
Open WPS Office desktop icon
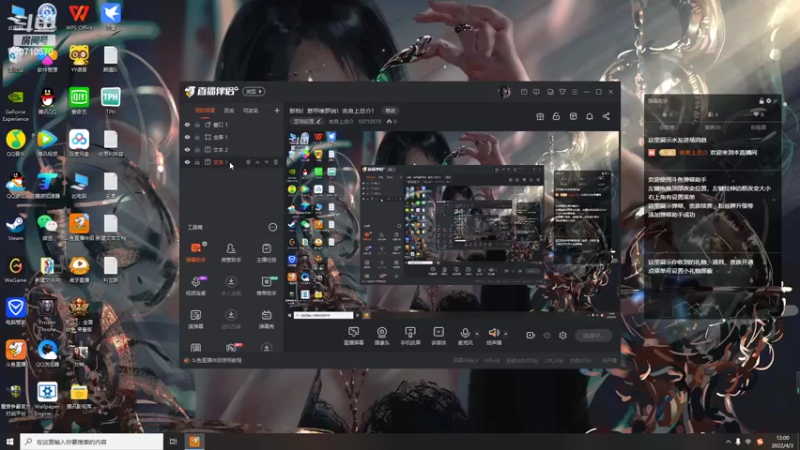(x=79, y=17)
